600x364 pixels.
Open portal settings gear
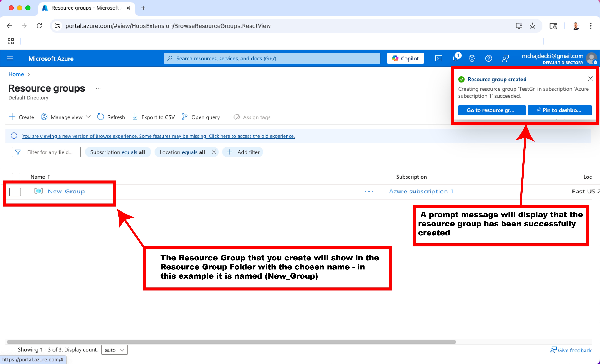(x=472, y=58)
